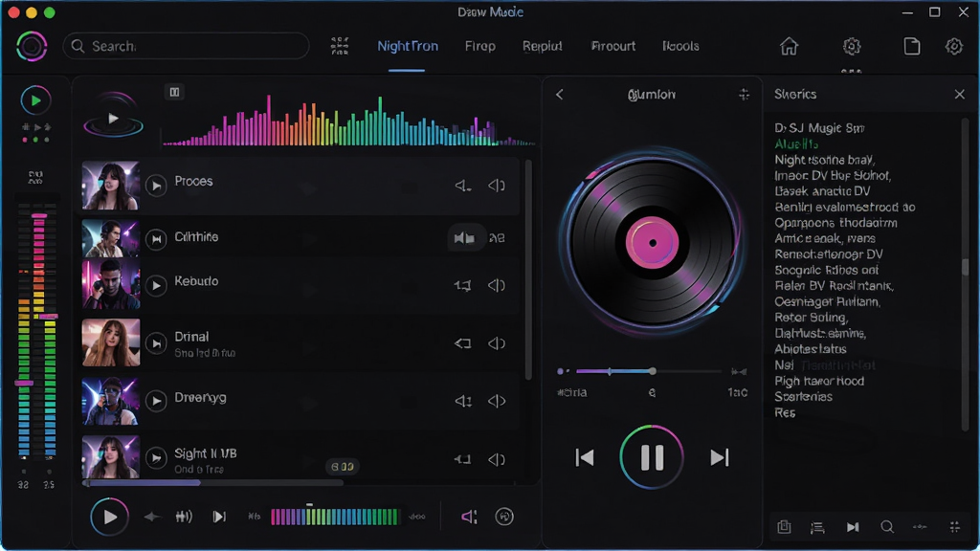Play the Kebudo track
The width and height of the screenshot is (980, 551).
pos(156,285)
